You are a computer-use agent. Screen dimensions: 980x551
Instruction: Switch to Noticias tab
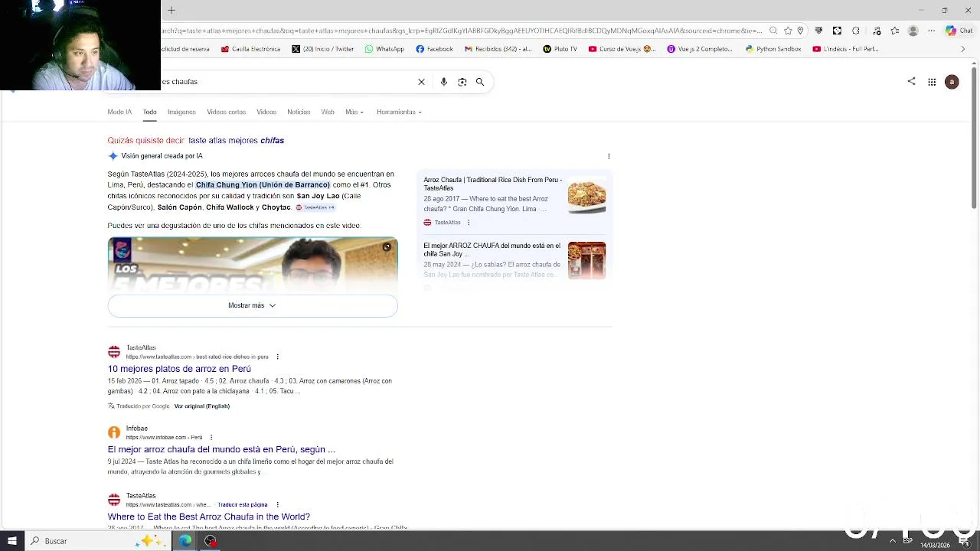click(x=299, y=112)
